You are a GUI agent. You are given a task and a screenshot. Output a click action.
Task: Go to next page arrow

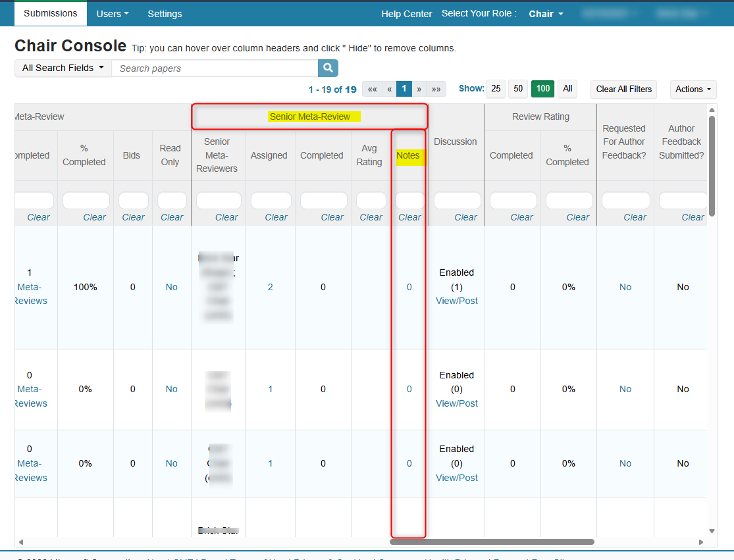(419, 89)
